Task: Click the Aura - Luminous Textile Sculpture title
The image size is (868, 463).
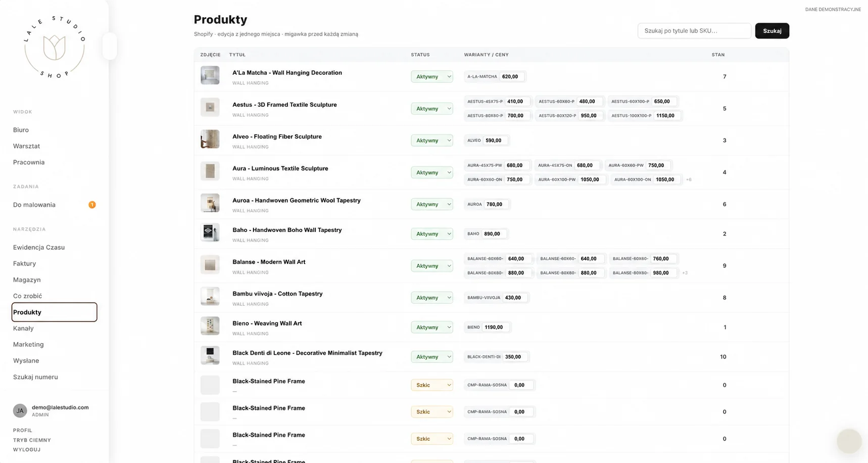Action: click(x=280, y=168)
